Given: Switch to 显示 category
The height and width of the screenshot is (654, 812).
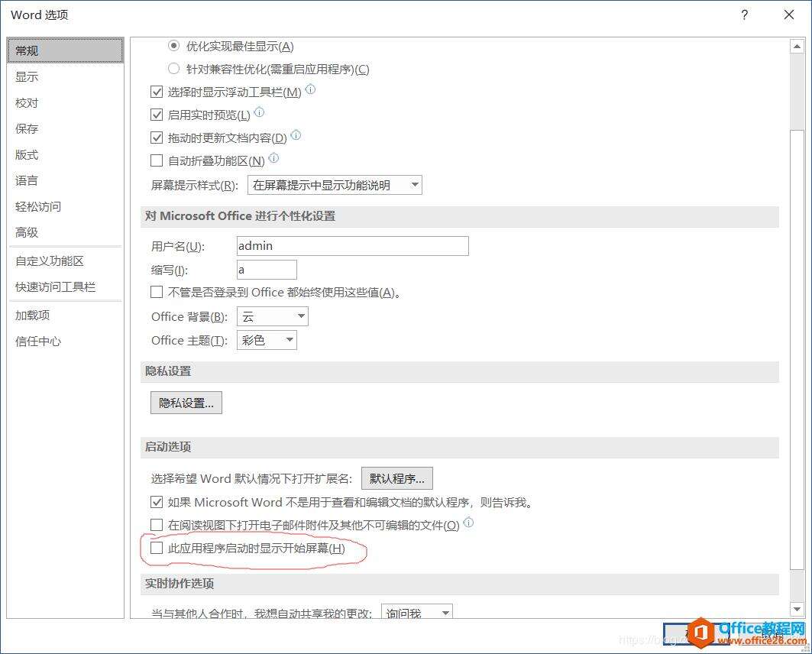Looking at the screenshot, I should tap(65, 76).
